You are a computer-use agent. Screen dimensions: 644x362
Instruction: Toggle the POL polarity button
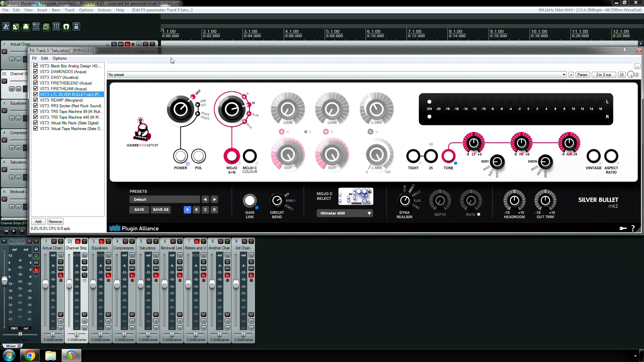(x=199, y=156)
